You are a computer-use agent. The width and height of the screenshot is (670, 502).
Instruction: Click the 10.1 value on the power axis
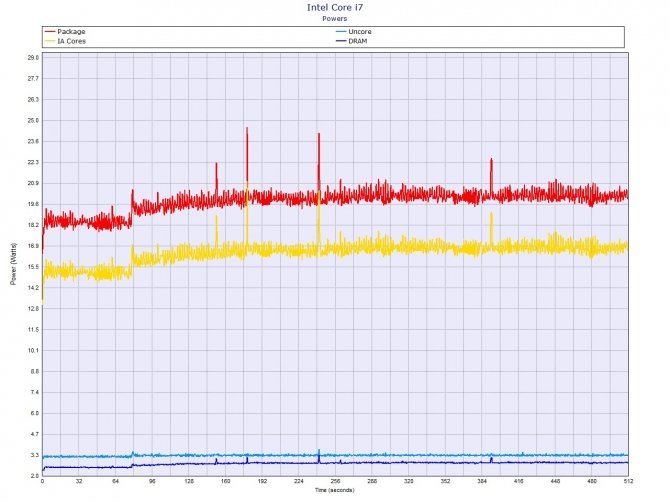33,350
